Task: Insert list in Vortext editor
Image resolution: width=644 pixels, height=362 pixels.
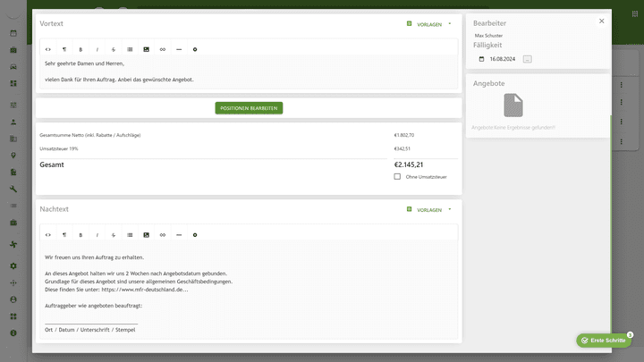Action: click(130, 49)
